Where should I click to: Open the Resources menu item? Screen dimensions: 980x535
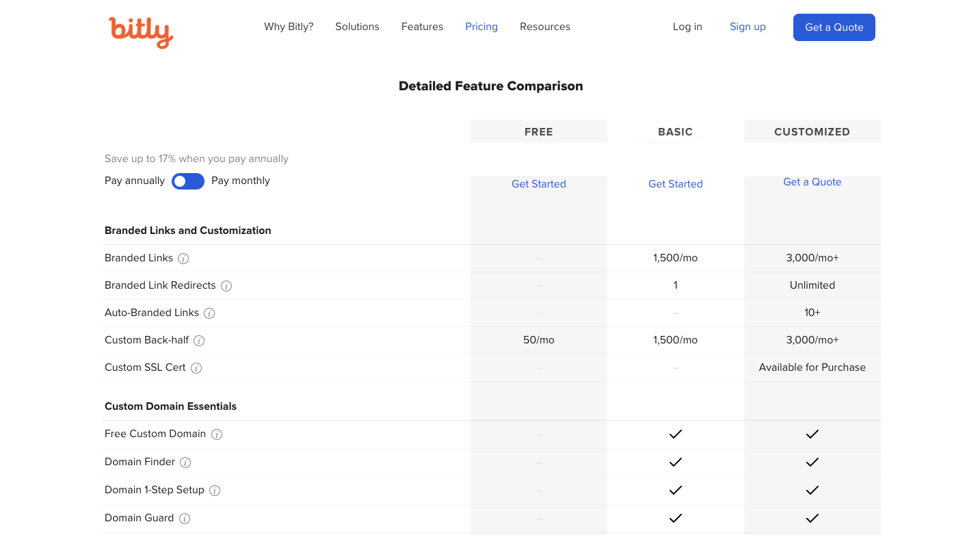coord(545,27)
